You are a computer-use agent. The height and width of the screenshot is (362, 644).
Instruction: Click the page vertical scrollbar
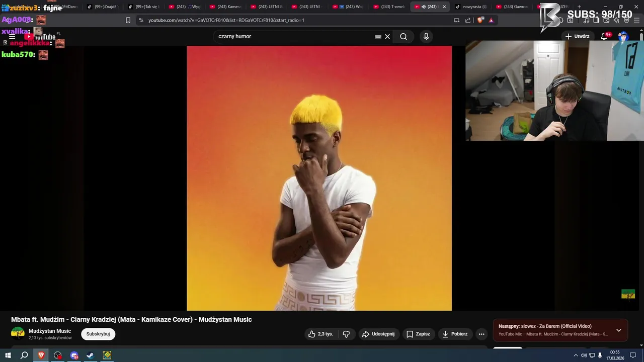pos(641,189)
